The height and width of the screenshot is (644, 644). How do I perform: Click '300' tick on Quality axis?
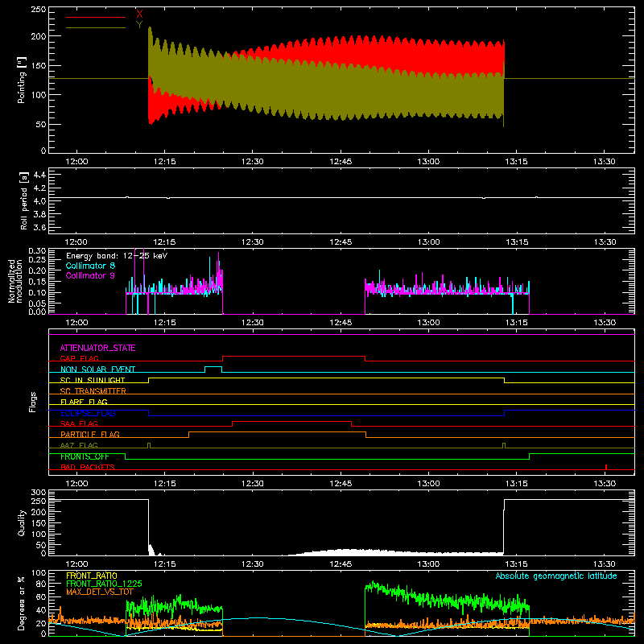pos(38,493)
